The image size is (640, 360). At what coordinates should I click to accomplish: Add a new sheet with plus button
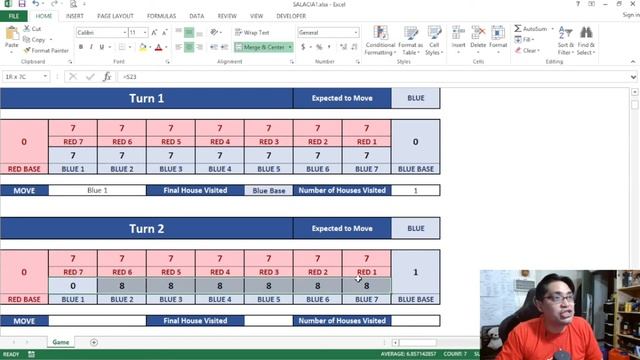tap(94, 342)
